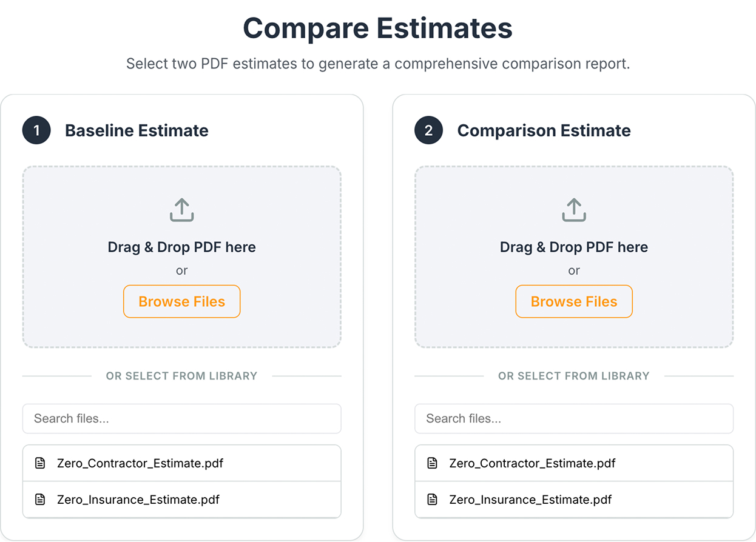
Task: Click the upload icon in Comparison Estimate panel
Action: [x=574, y=209]
